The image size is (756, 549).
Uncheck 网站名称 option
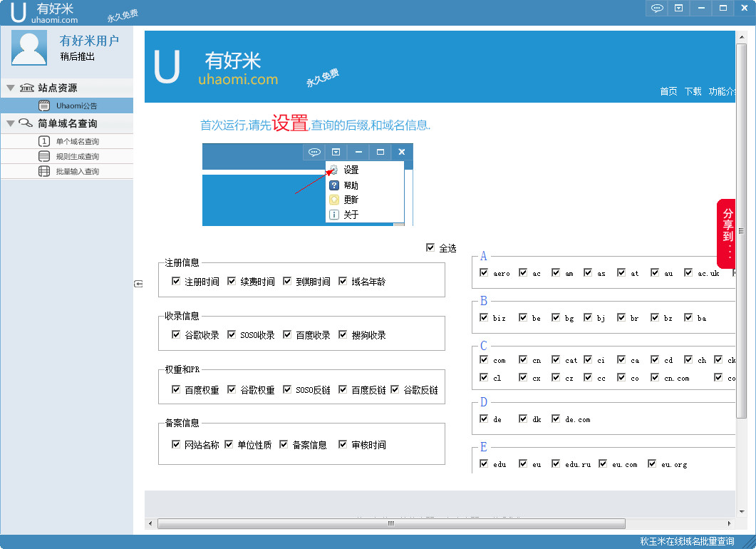(x=176, y=444)
